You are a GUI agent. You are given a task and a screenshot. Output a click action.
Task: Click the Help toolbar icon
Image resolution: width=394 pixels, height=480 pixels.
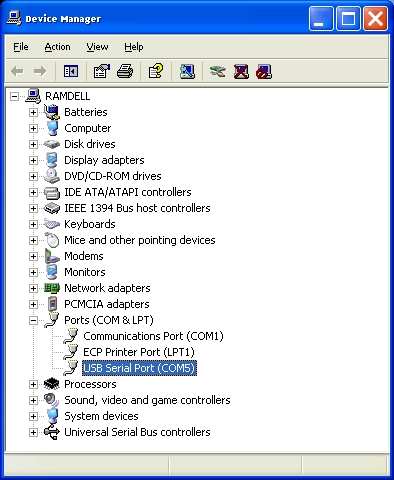pos(156,71)
